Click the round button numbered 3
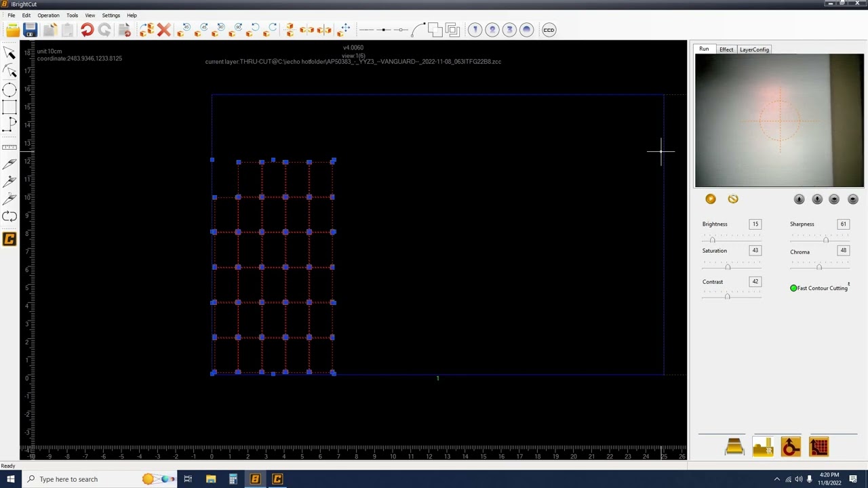 pos(509,30)
